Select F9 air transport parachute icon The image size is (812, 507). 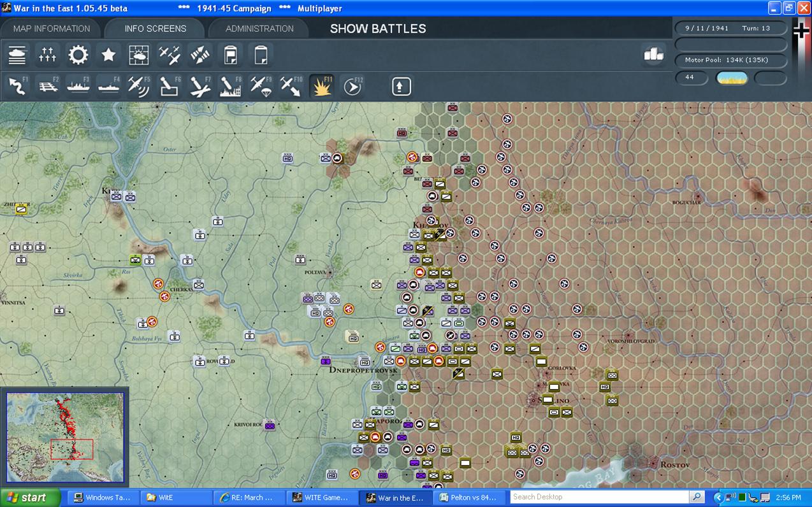tap(261, 86)
